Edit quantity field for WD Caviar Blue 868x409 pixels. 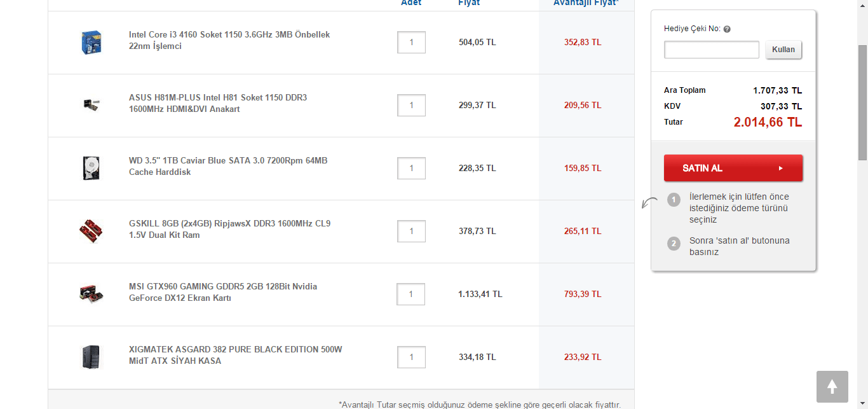[411, 168]
